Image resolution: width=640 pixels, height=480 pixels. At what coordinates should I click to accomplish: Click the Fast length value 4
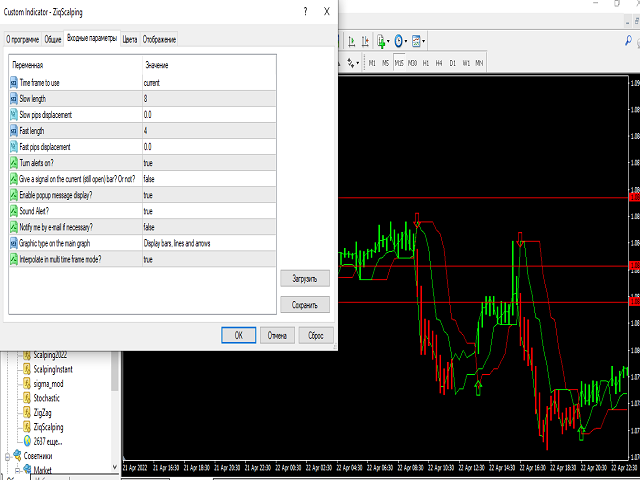point(209,131)
